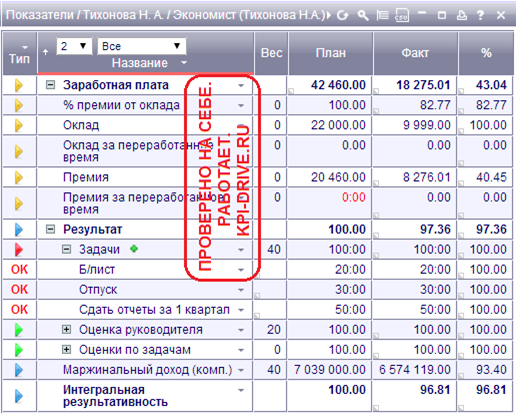Click OK status of Б/лист row
This screenshot has height=415, width=516.
click(19, 270)
